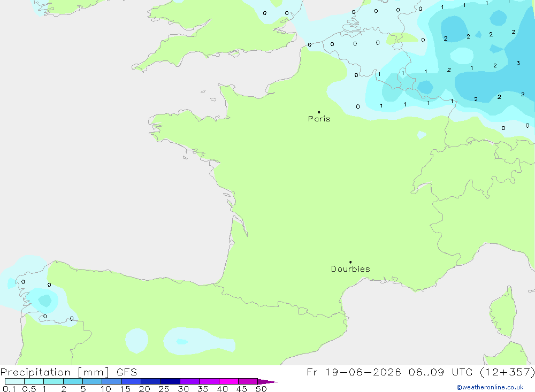535x392 pixels.
Task: Pick the magenta swatch between 40 and 45
Action: [x=228, y=381]
